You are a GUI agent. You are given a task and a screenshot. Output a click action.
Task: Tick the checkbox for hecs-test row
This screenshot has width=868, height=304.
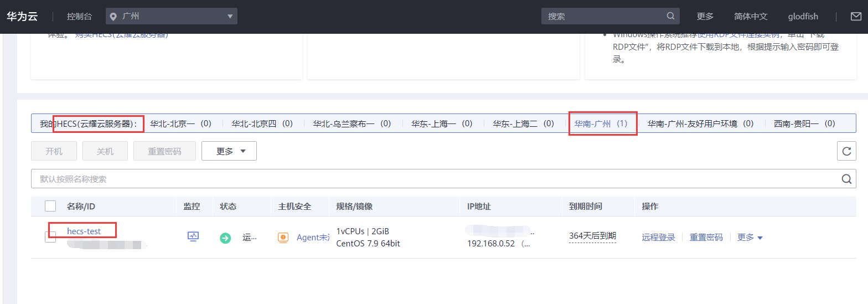(50, 237)
